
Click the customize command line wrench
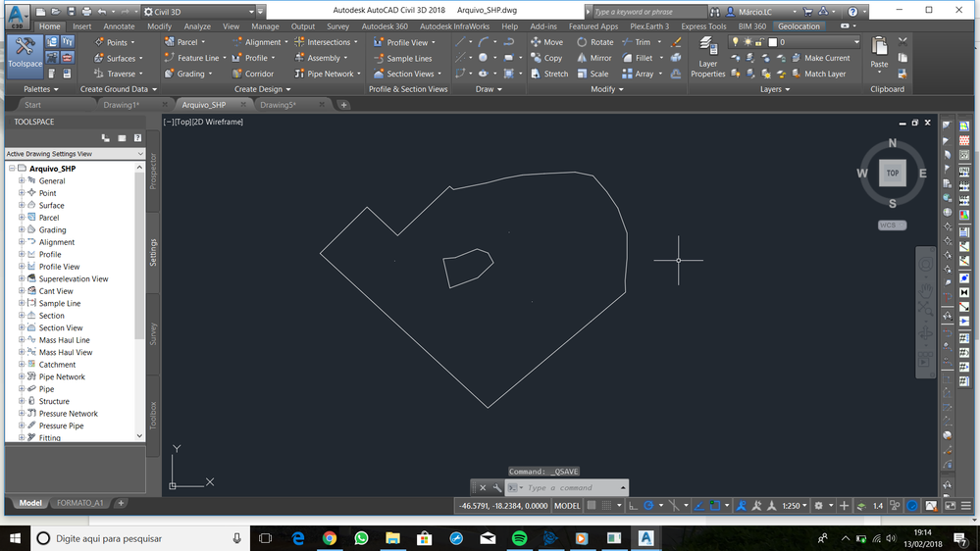[x=497, y=487]
